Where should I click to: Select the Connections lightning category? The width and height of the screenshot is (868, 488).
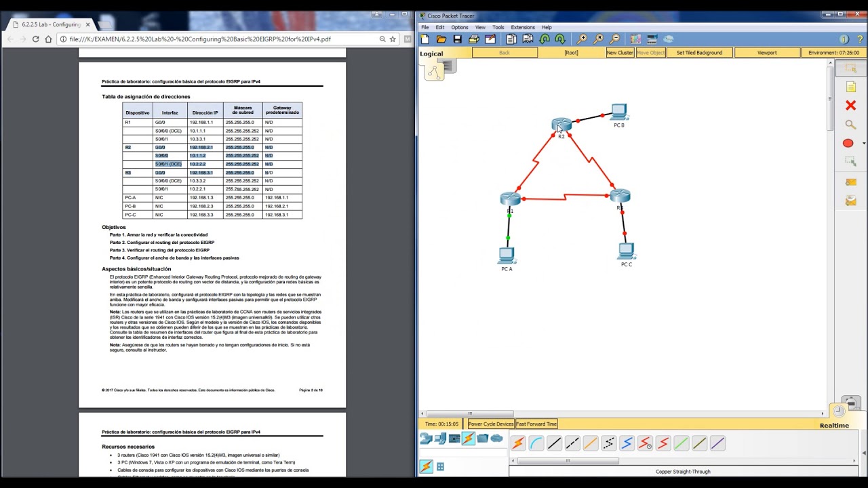468,439
